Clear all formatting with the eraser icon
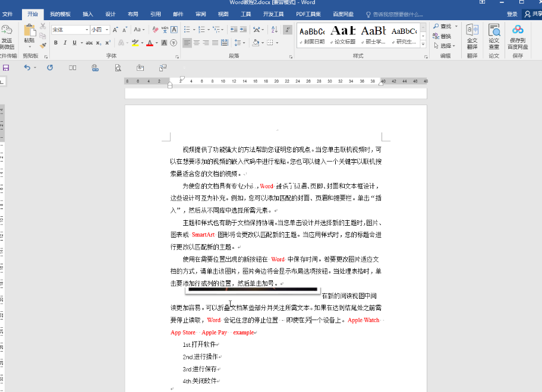 pyautogui.click(x=156, y=30)
